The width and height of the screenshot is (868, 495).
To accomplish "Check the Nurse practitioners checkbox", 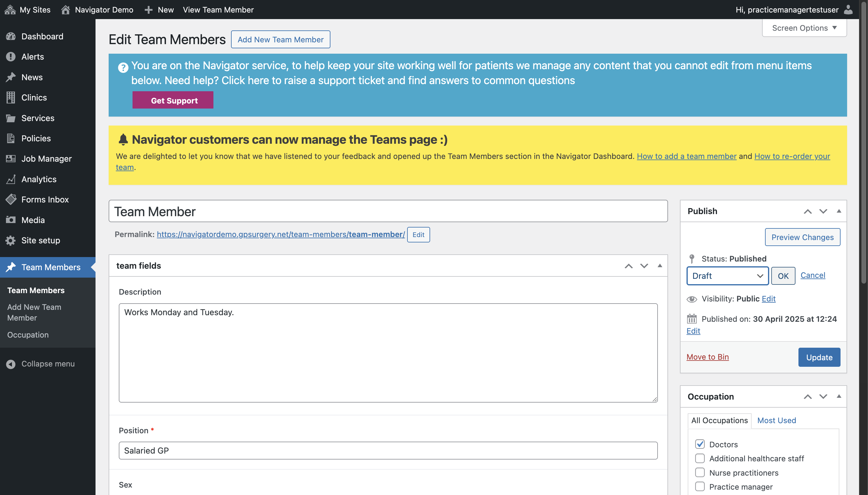I will 700,473.
